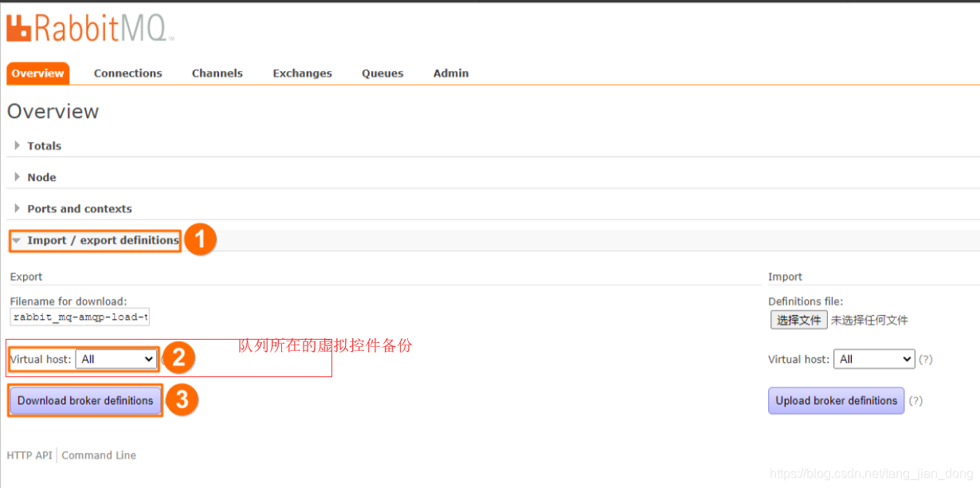Switch to the Queues tab
This screenshot has height=488, width=980.
382,73
